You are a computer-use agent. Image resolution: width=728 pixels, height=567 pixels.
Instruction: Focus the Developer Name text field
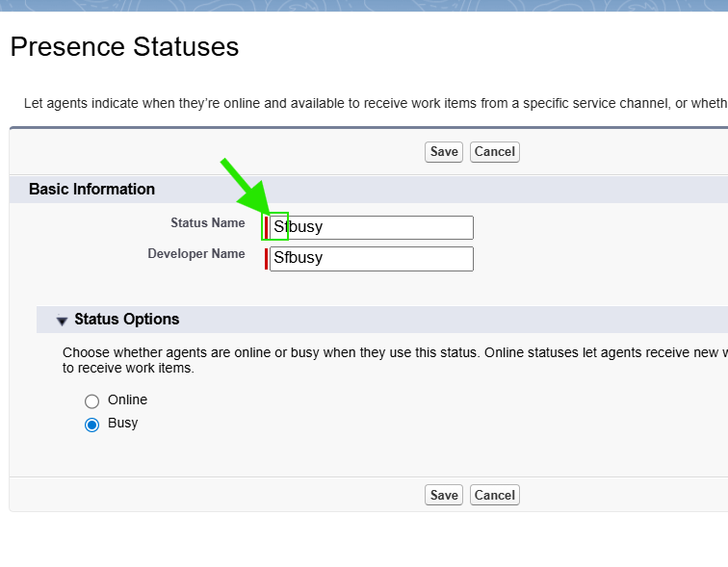pos(372,258)
